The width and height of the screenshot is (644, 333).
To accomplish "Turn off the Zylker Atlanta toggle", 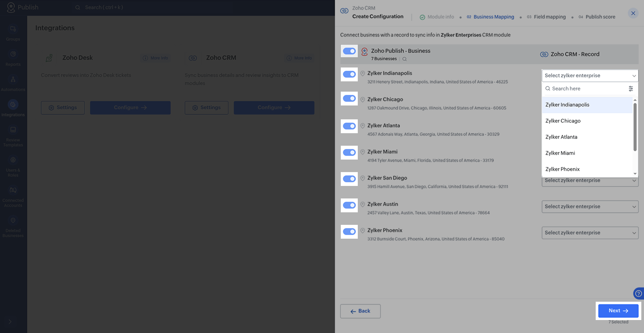I will click(349, 126).
